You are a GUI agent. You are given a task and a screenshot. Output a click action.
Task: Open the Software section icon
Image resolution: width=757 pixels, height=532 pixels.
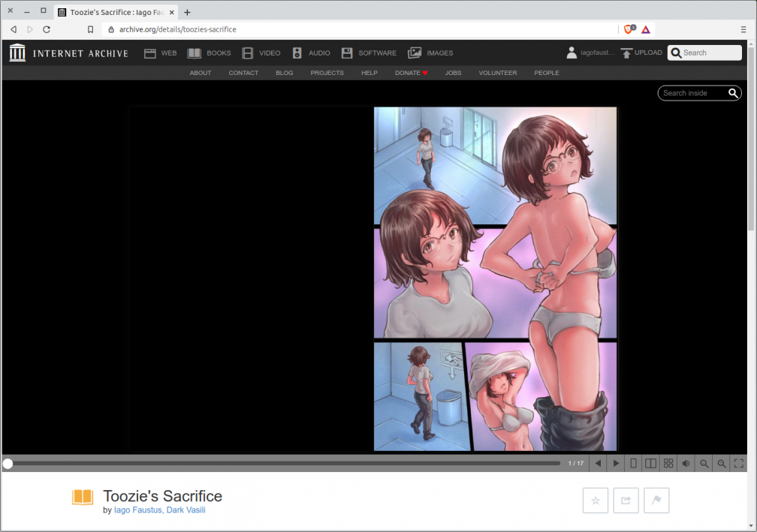[347, 53]
